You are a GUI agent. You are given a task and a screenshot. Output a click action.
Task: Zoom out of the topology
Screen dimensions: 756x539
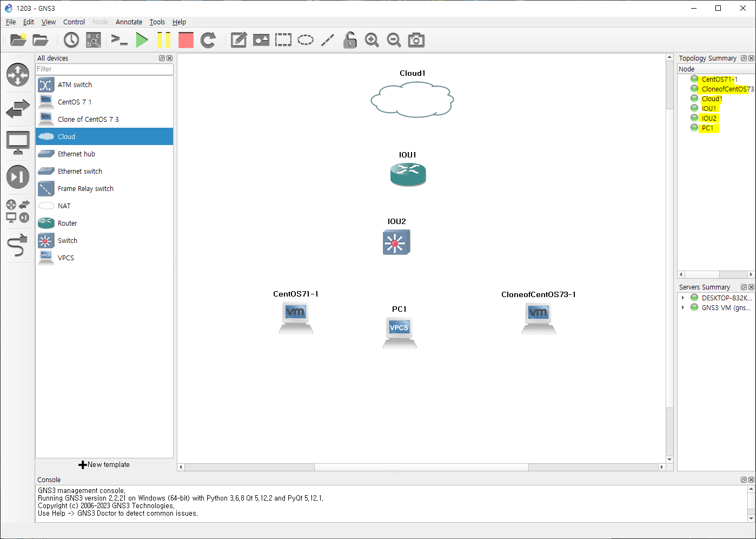(x=394, y=40)
